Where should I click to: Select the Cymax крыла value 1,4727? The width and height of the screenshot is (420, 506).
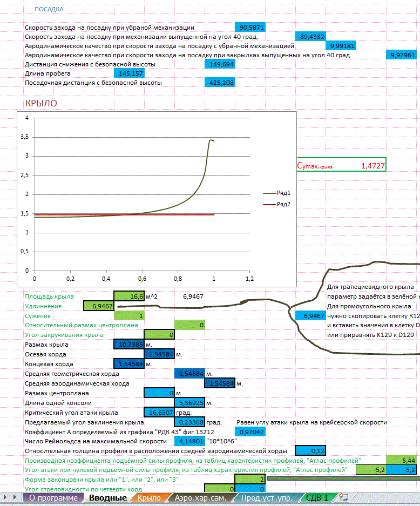(372, 166)
